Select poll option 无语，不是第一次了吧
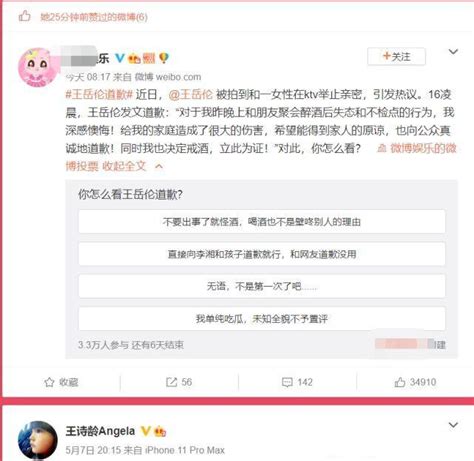This screenshot has height=461, width=474. (262, 286)
